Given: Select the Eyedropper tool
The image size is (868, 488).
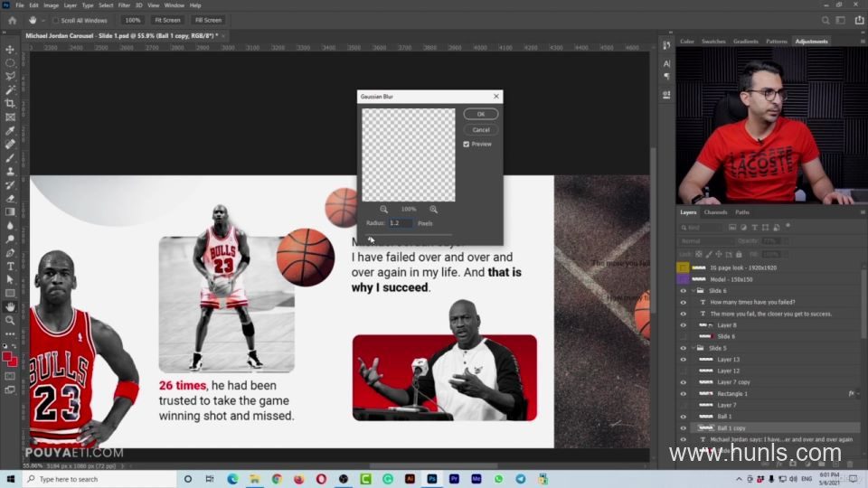Looking at the screenshot, I should coord(10,130).
